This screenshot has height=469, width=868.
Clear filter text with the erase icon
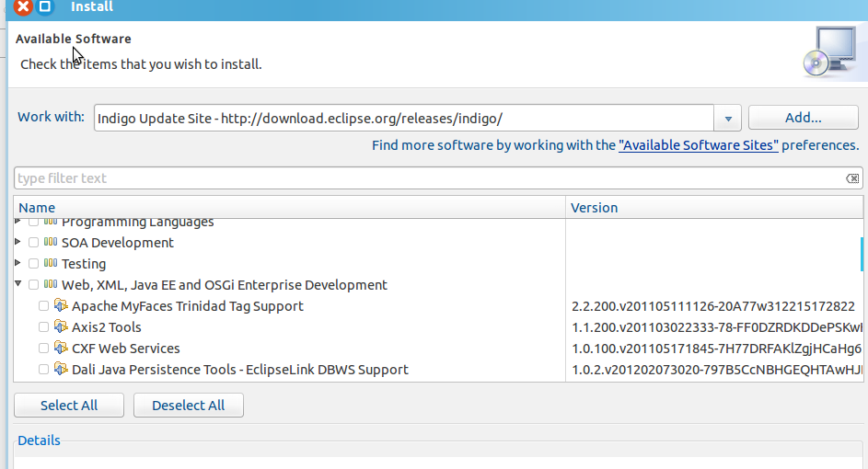pyautogui.click(x=852, y=178)
